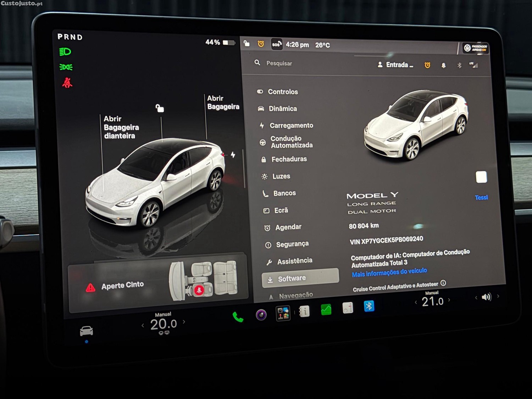Image resolution: width=532 pixels, height=399 pixels.
Task: Tap the headlights indicator icon
Action: pyautogui.click(x=65, y=52)
